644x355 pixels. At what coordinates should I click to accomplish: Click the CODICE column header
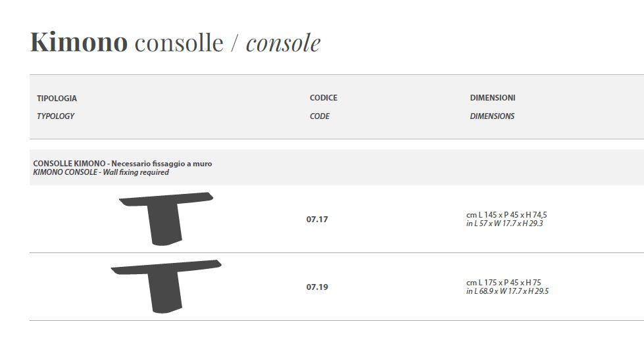click(323, 98)
